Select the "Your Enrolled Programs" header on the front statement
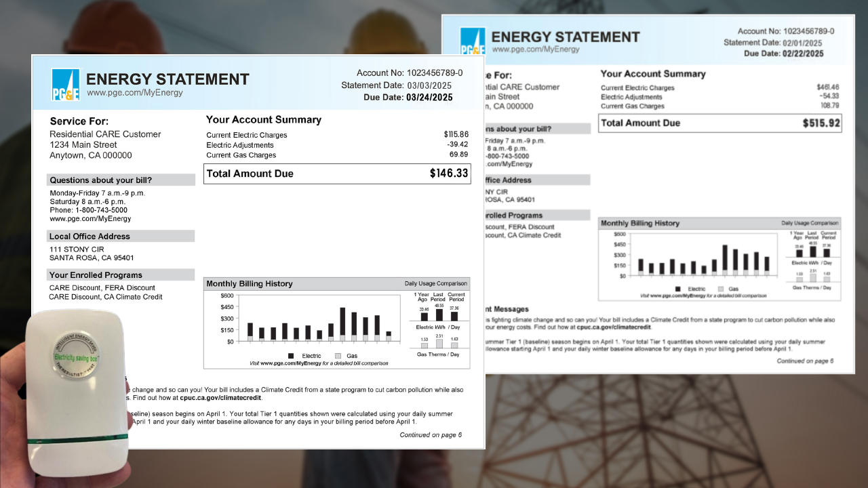The height and width of the screenshot is (488, 868). [96, 275]
